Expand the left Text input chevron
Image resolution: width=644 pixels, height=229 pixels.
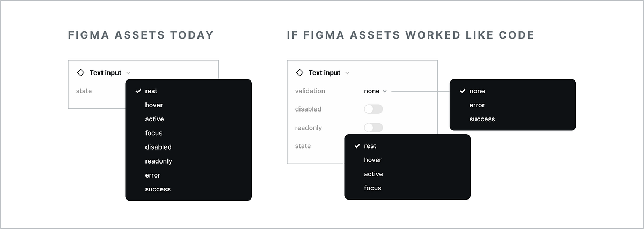[128, 73]
